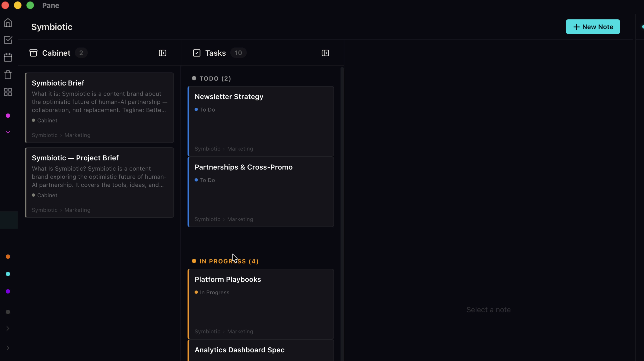Click In Progress status on Platform Playbooks

point(212,293)
